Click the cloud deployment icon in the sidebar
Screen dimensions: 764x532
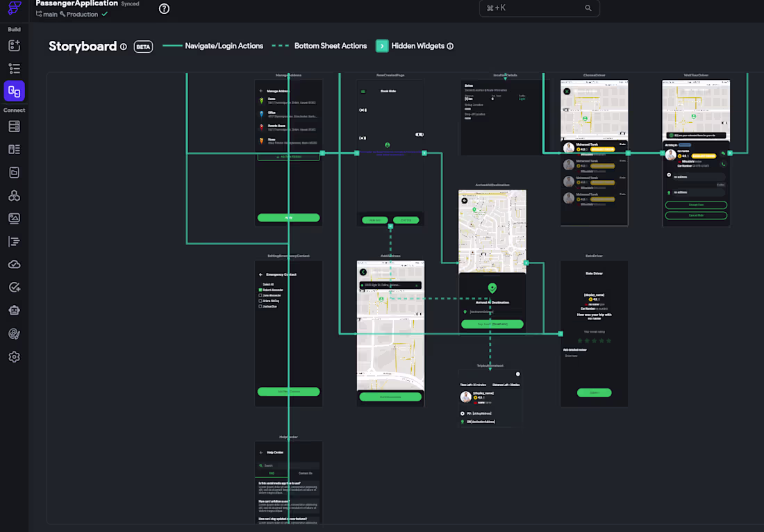[14, 264]
